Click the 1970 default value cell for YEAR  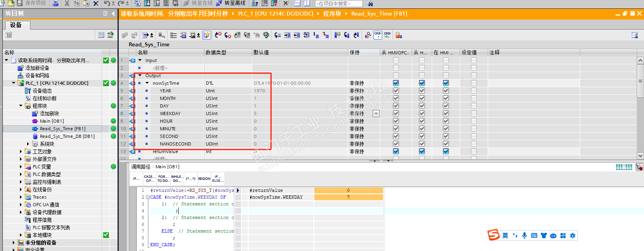click(300, 91)
